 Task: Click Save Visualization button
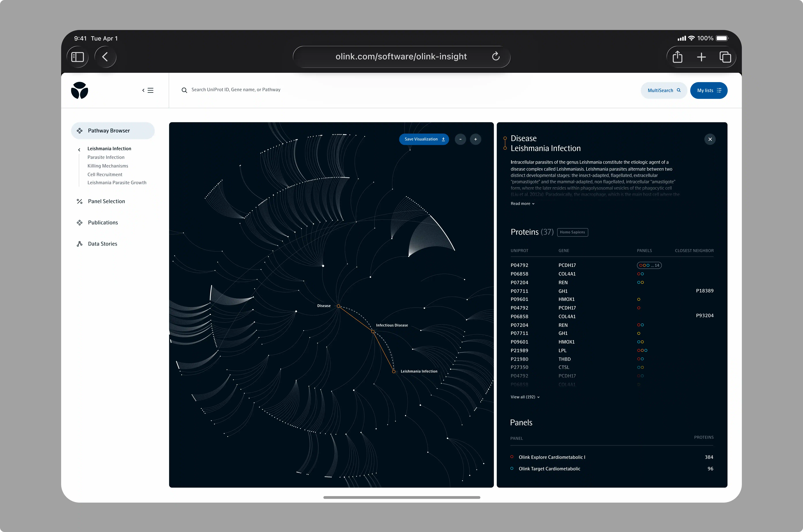pyautogui.click(x=424, y=139)
